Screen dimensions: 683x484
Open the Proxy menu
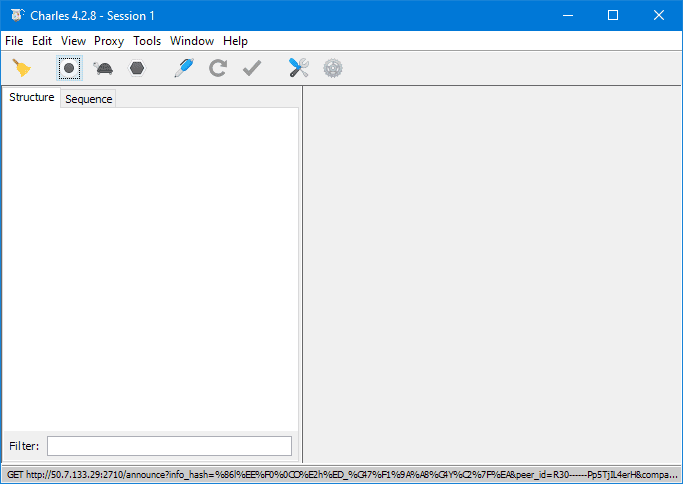[109, 41]
